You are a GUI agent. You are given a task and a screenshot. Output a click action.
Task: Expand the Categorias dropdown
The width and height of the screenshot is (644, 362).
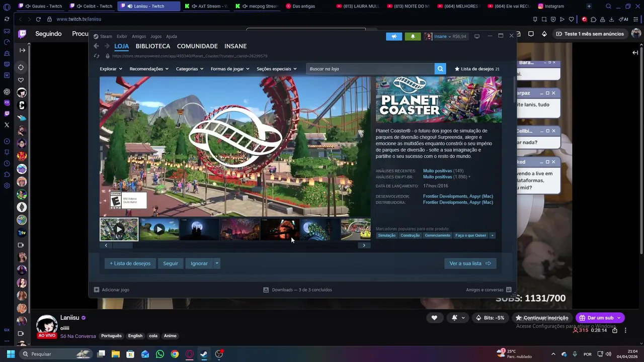click(189, 69)
